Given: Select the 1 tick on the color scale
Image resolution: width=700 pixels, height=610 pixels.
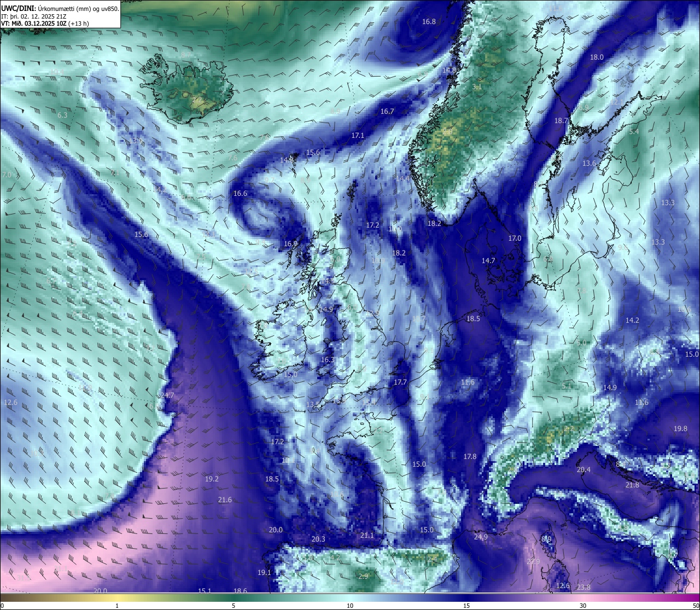Looking at the screenshot, I should pos(117,606).
